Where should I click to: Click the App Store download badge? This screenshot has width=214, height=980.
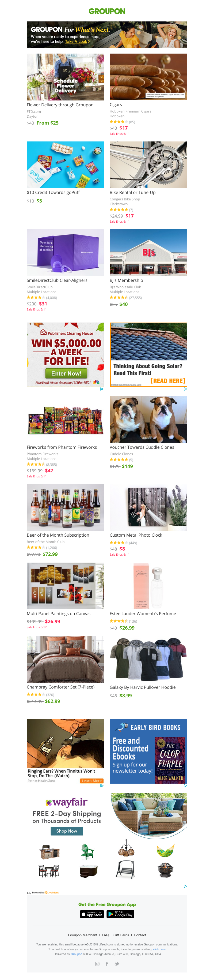(92, 914)
